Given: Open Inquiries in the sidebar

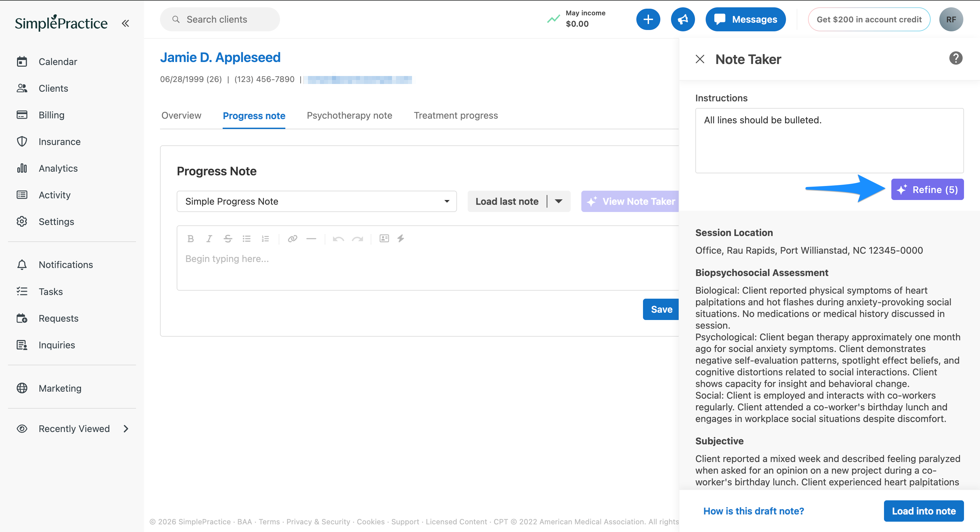Looking at the screenshot, I should point(57,345).
